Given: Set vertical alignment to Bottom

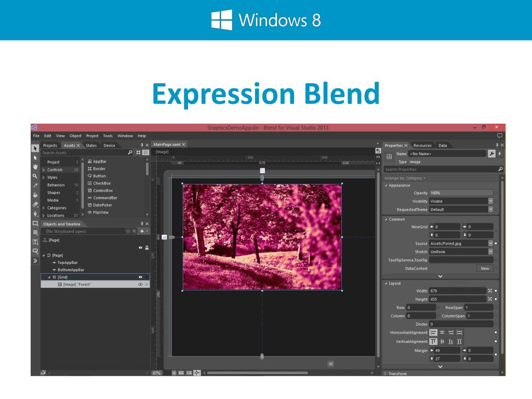Looking at the screenshot, I should click(x=451, y=342).
